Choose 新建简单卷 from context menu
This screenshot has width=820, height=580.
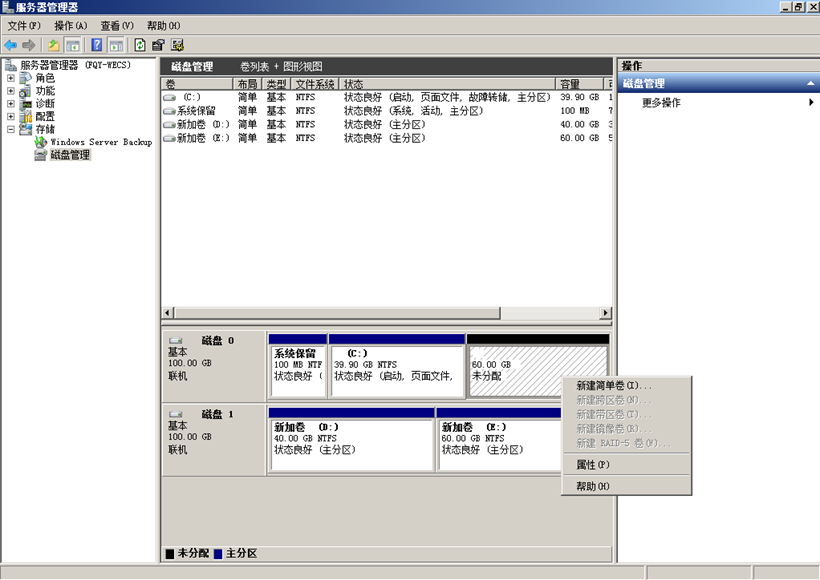point(613,386)
